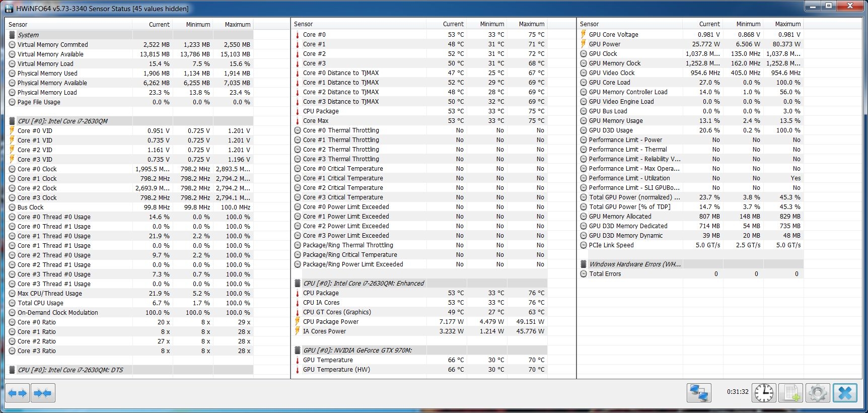Click the lightning icon beside GPU Core Voltage

(584, 34)
